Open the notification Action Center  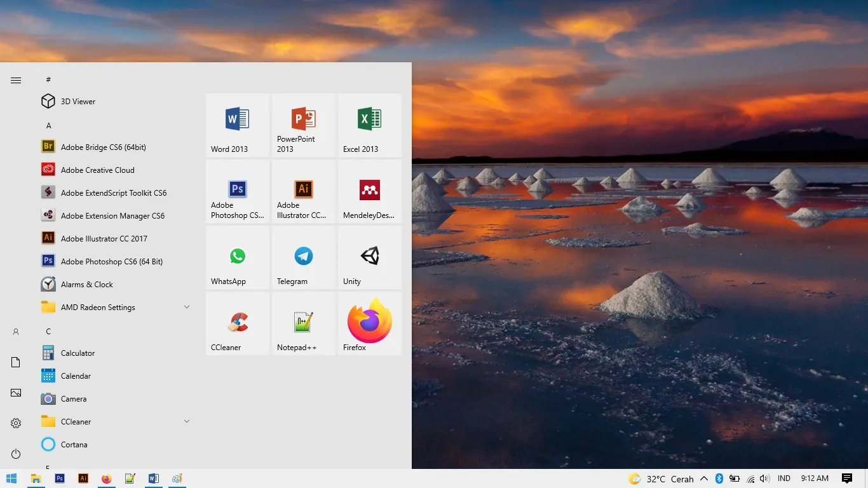pyautogui.click(x=846, y=478)
